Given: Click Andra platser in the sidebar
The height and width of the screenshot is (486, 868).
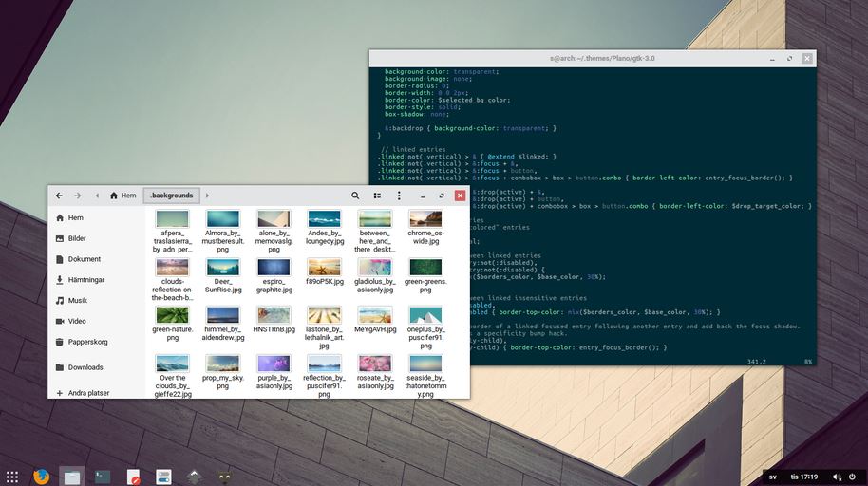Looking at the screenshot, I should (87, 393).
